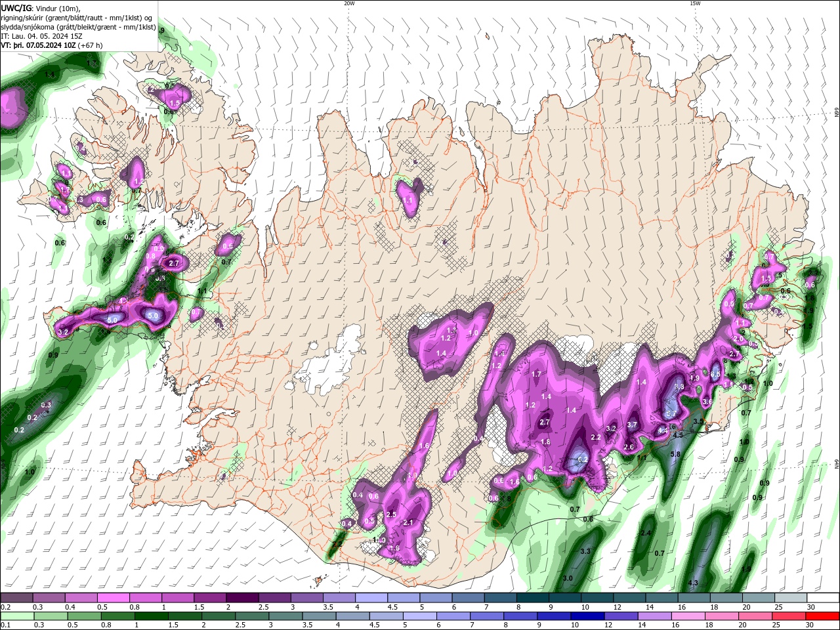Click the 5.8 rainfall value off the southeast coast
Image resolution: width=840 pixels, height=630 pixels.
tap(675, 454)
